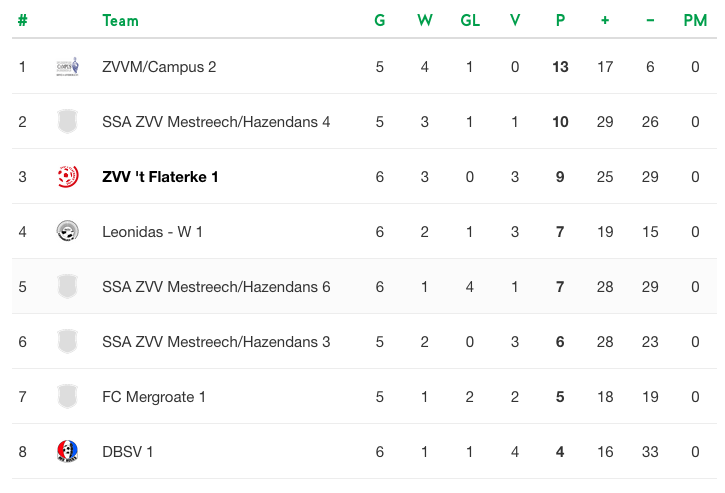This screenshot has width=725, height=493.
Task: Click placeholder shield for Mestreech/Hazendans 3
Action: 68,341
